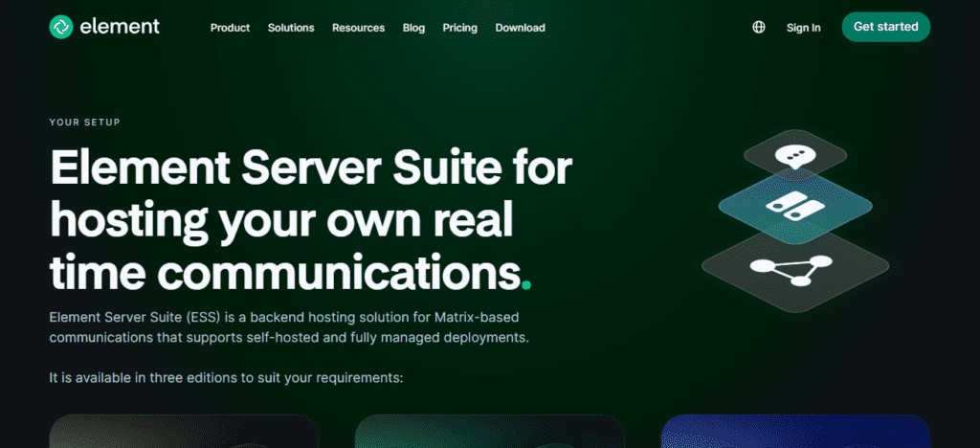Click the Element Server Suite headline
The width and height of the screenshot is (980, 448).
(311, 221)
